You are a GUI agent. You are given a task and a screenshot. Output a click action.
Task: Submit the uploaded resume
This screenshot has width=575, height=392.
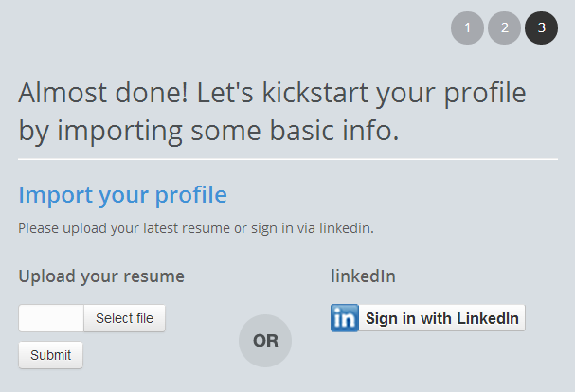(x=50, y=355)
